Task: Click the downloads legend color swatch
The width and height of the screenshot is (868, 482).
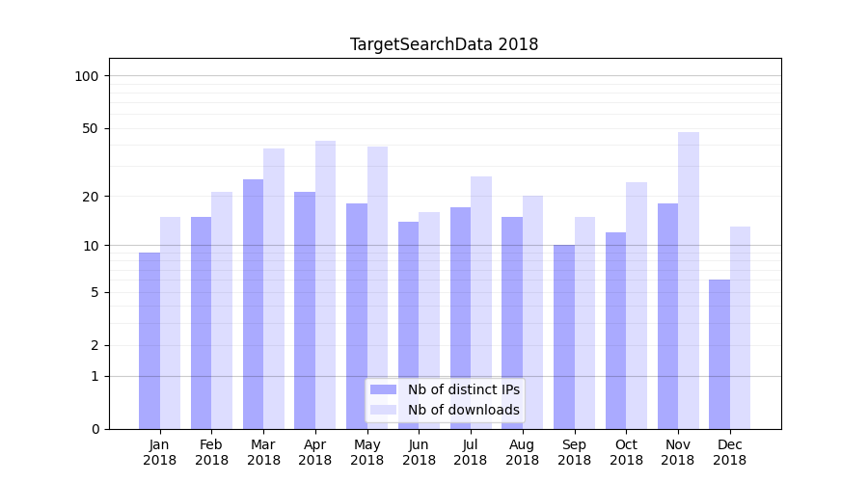Action: 383,410
